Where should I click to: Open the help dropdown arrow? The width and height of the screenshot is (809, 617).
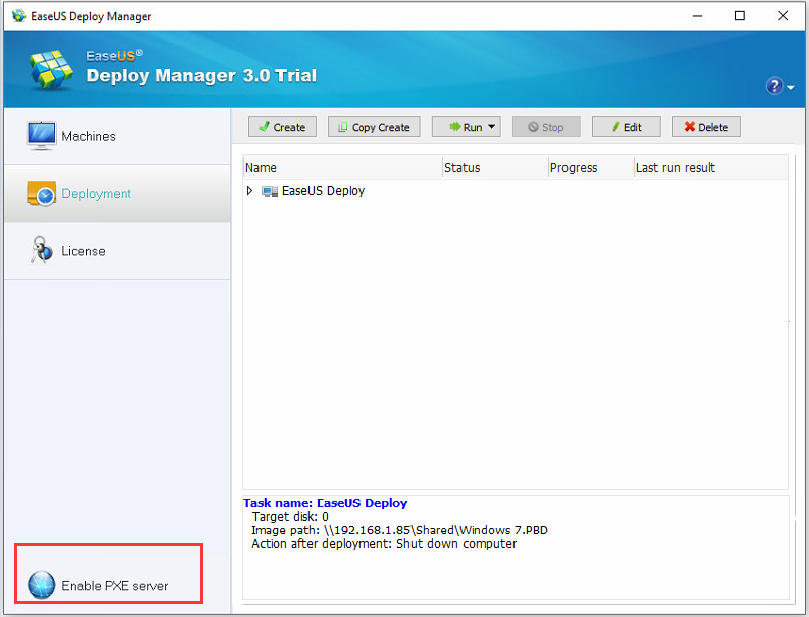pos(791,88)
